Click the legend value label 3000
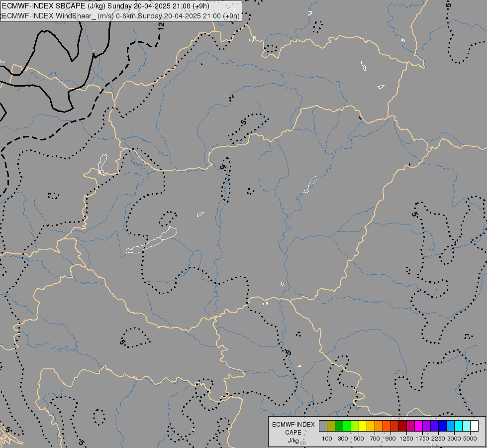 point(454,439)
